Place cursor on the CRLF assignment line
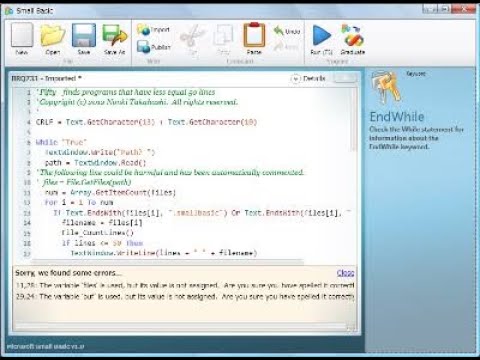480x360 pixels. (x=147, y=122)
